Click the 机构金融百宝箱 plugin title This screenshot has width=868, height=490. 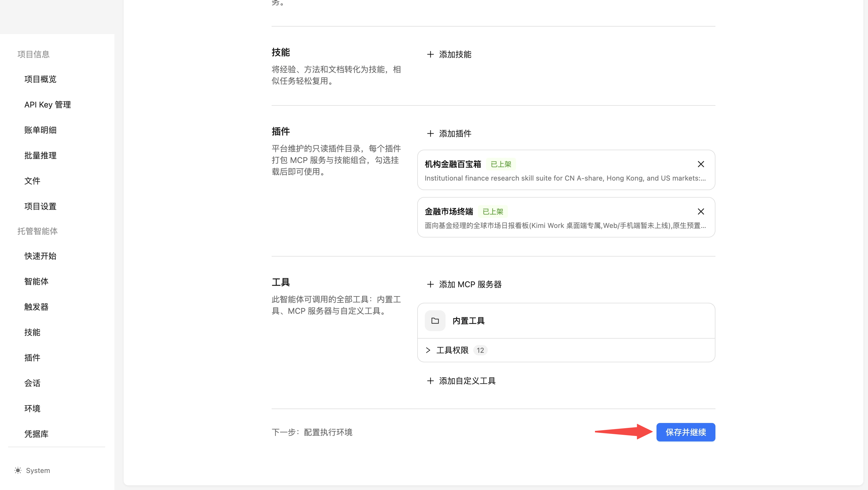click(452, 164)
